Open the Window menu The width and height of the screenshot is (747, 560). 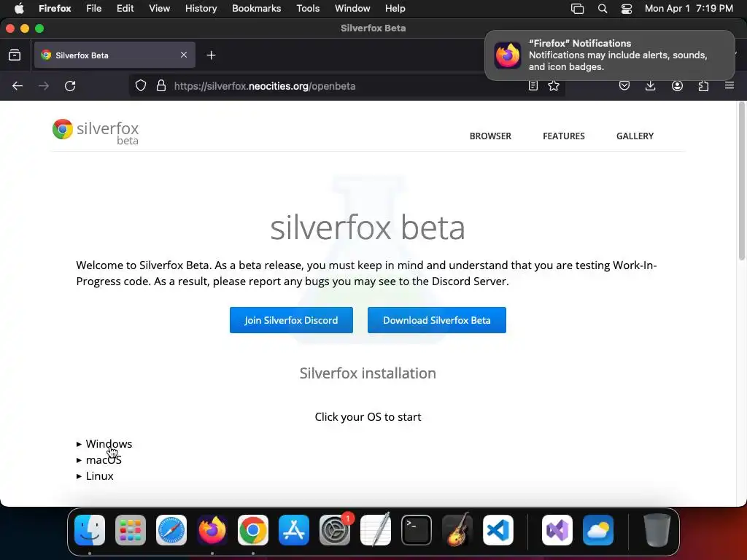coord(352,9)
